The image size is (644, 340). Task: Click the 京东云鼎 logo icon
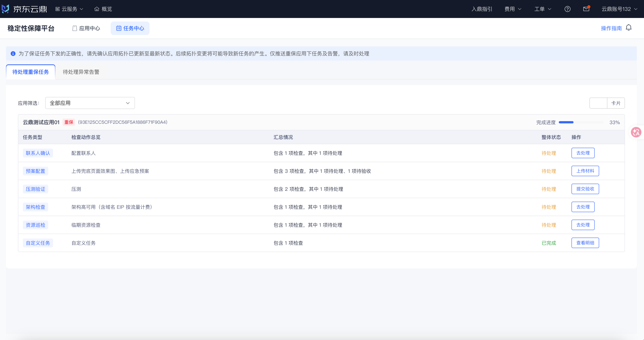[5, 9]
